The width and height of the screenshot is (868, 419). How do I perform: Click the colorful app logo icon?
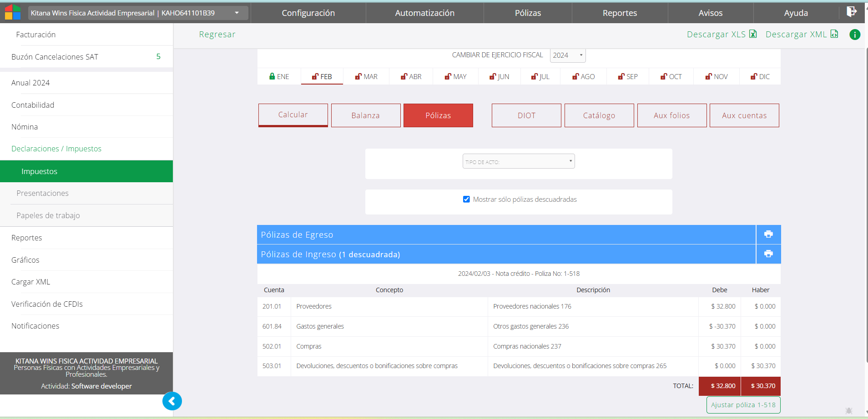(x=13, y=12)
